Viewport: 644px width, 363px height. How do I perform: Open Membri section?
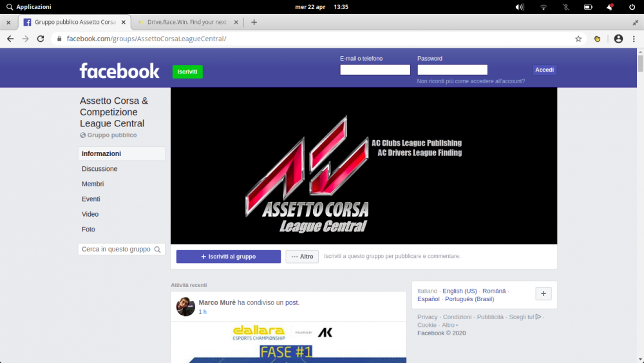[x=93, y=184]
